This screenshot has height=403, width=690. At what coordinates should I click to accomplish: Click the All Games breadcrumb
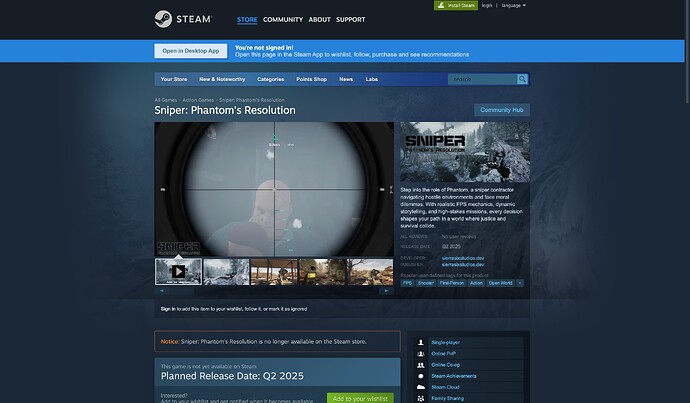[x=165, y=100]
